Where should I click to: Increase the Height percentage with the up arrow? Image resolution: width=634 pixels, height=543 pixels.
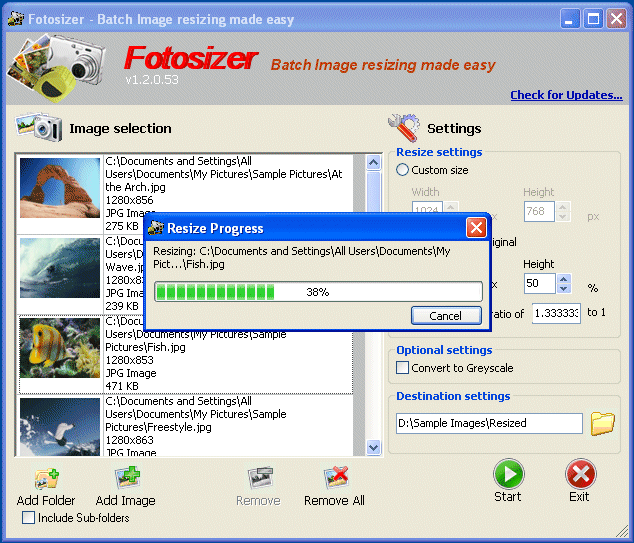click(564, 279)
